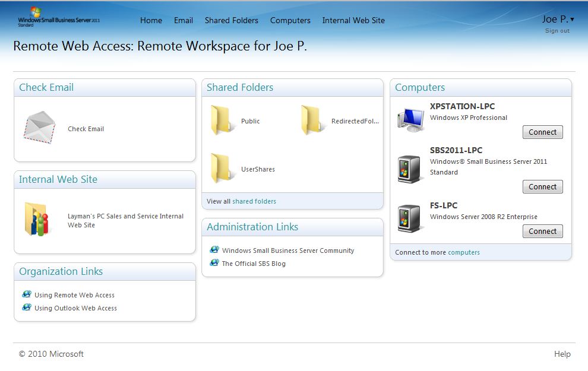Expand the Joe P. user dropdown
Image resolution: width=588 pixels, height=371 pixels.
558,19
